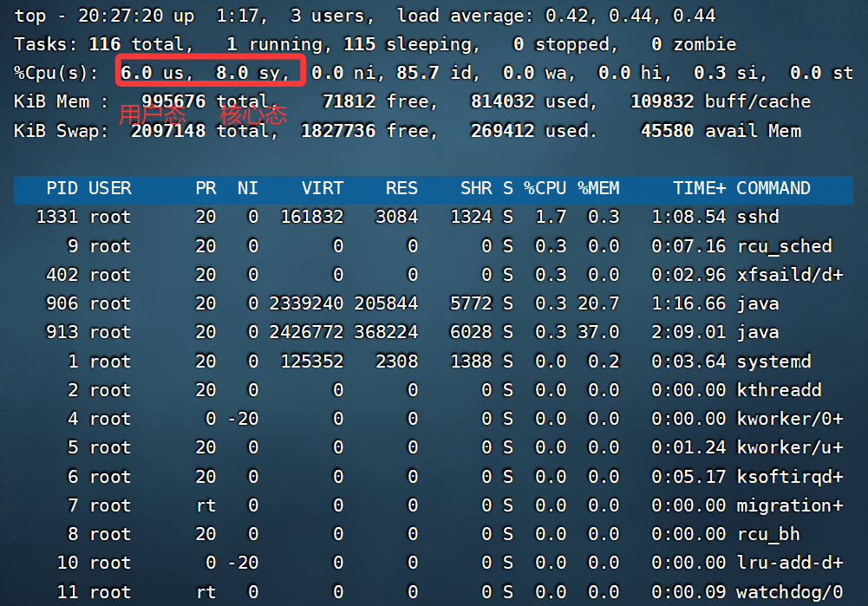Select the lru-add-d+ command name
Image resolution: width=868 pixels, height=606 pixels.
[x=790, y=563]
